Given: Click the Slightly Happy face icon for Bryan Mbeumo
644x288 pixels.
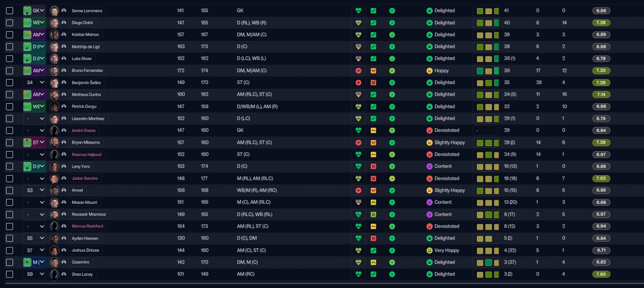Looking at the screenshot, I should (429, 142).
